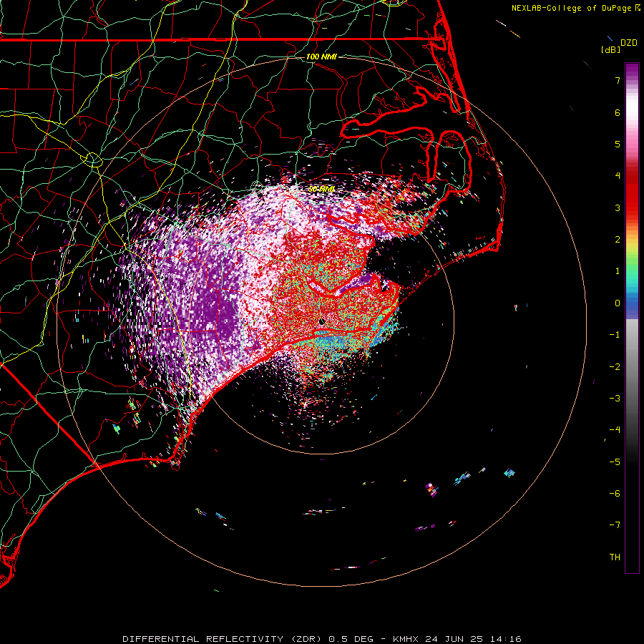Click the TH colorbar label
The height and width of the screenshot is (644, 644).
[x=615, y=557]
